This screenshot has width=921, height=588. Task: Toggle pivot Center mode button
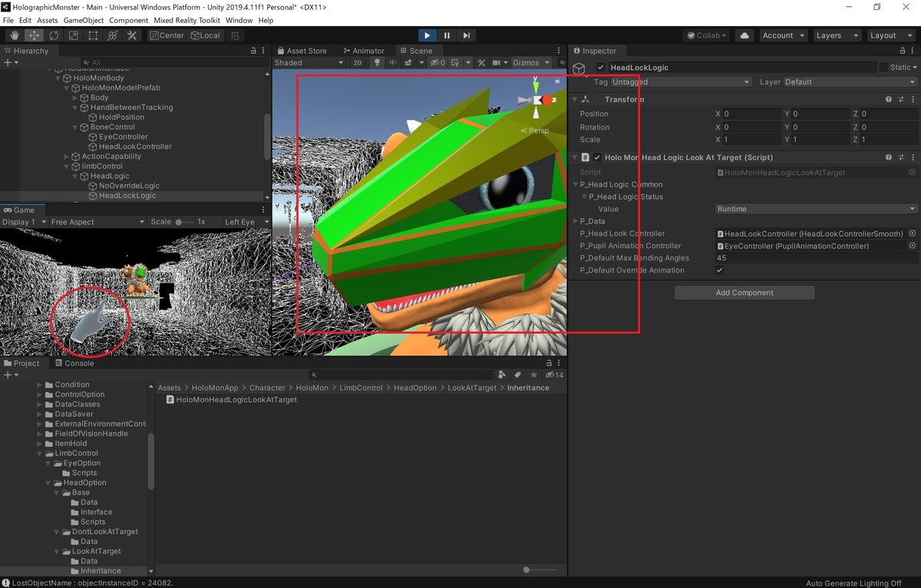click(167, 35)
